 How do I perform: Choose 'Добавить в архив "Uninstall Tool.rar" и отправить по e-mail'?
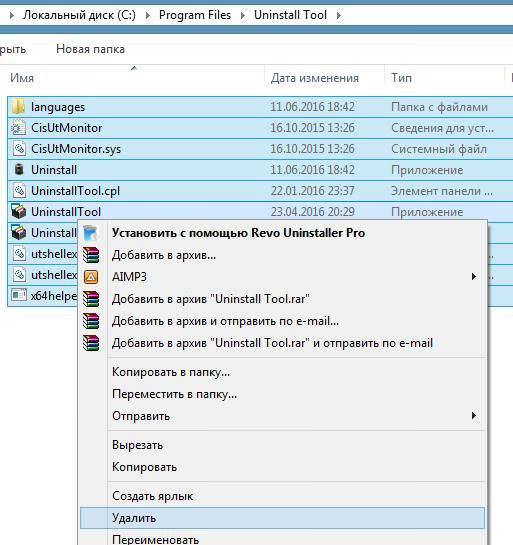click(282, 343)
